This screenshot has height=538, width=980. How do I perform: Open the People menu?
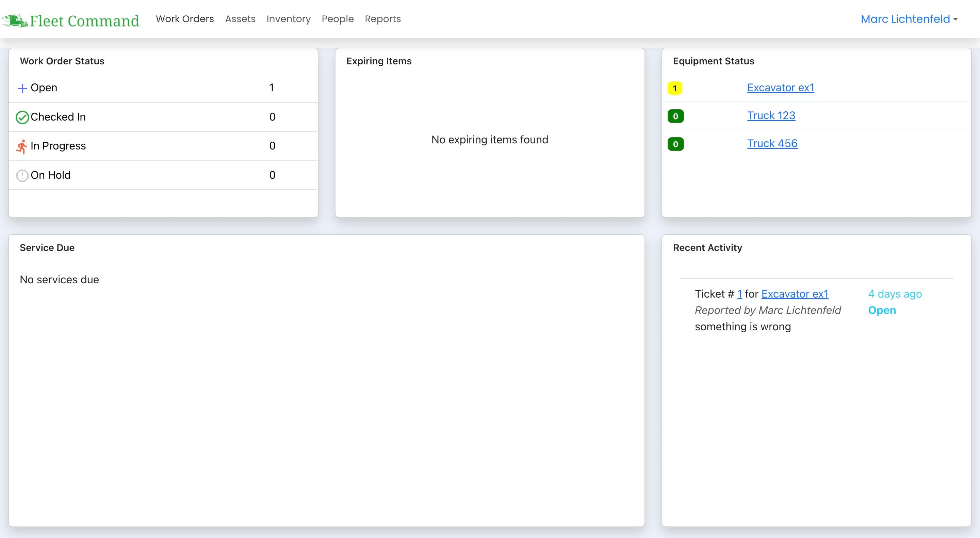coord(338,19)
